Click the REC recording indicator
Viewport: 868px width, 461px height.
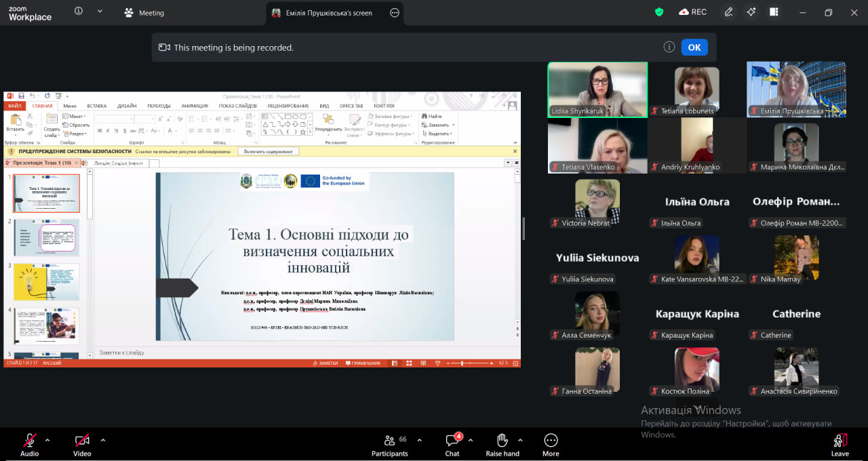692,12
